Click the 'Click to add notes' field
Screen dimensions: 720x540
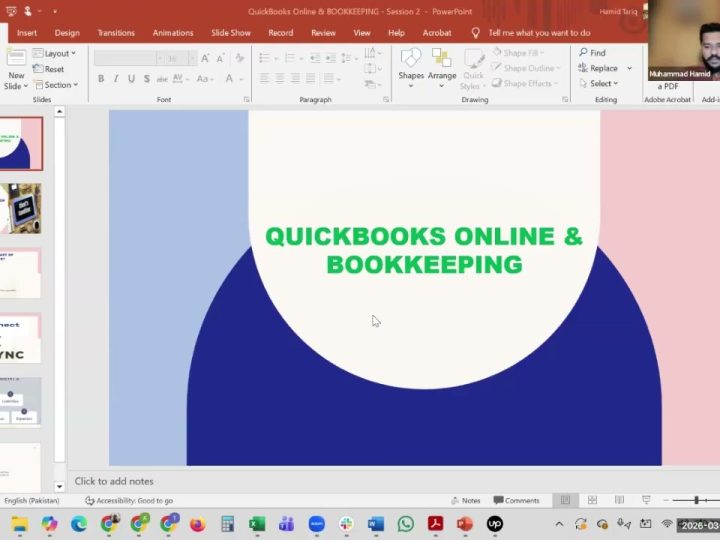[114, 481]
